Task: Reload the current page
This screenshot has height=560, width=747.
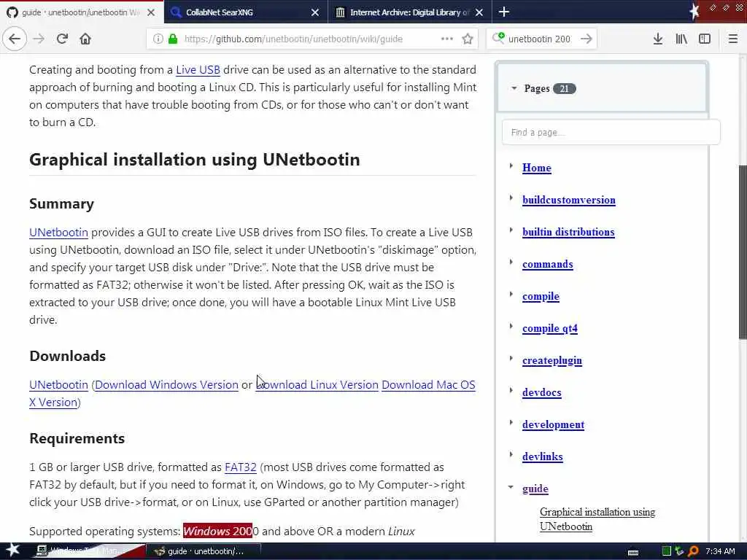Action: click(x=62, y=39)
